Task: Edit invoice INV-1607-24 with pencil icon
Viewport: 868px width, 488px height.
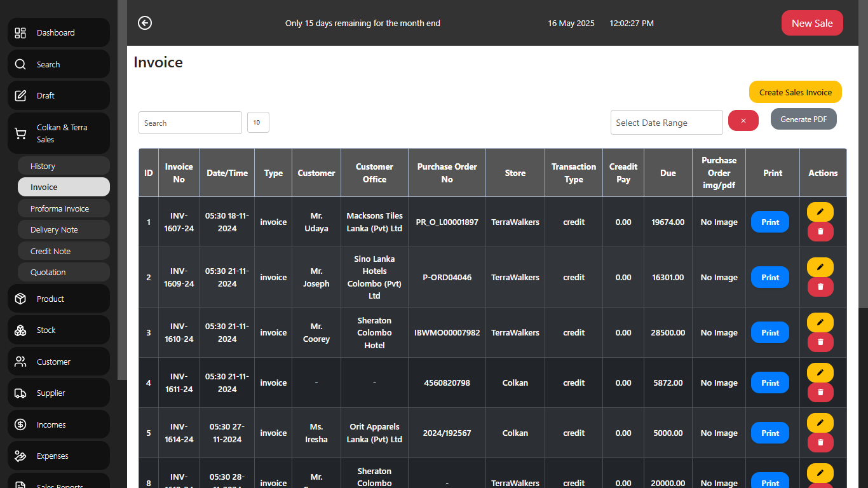Action: click(820, 212)
